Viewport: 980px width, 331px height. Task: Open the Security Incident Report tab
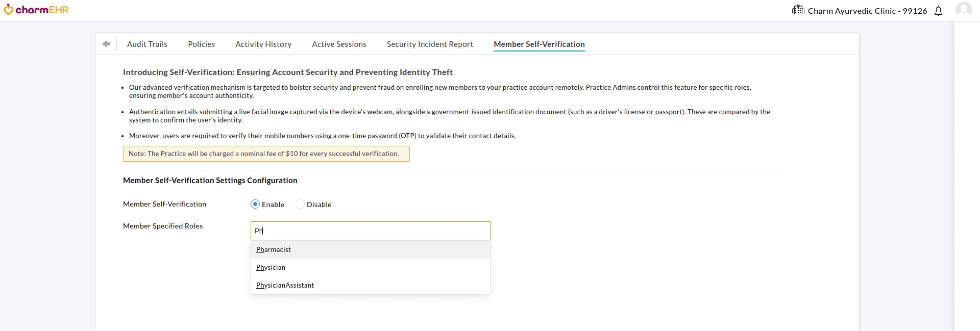[430, 44]
